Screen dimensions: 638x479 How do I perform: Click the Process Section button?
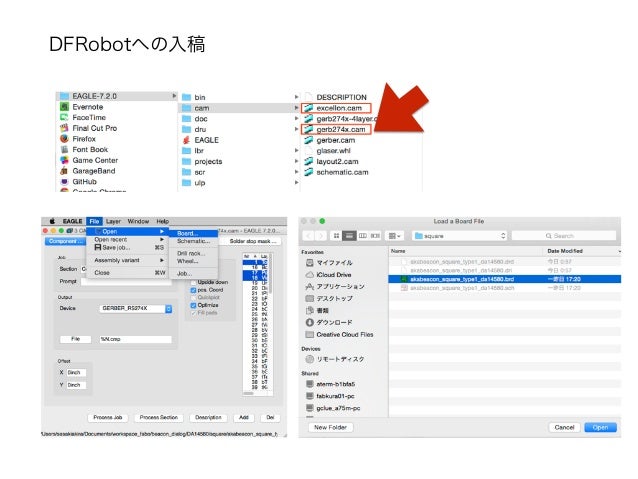[x=158, y=418]
